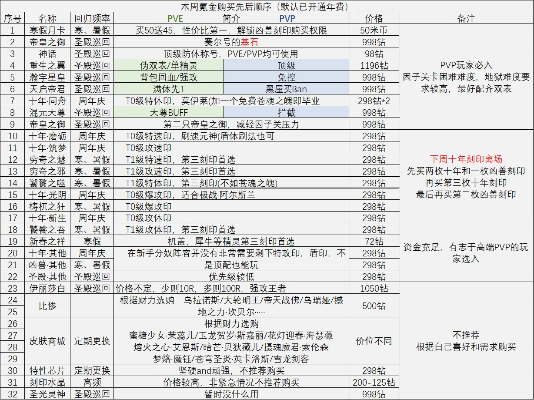534x400 pixels.
Task: Select the '天启帝君' name cell
Action: click(x=47, y=89)
